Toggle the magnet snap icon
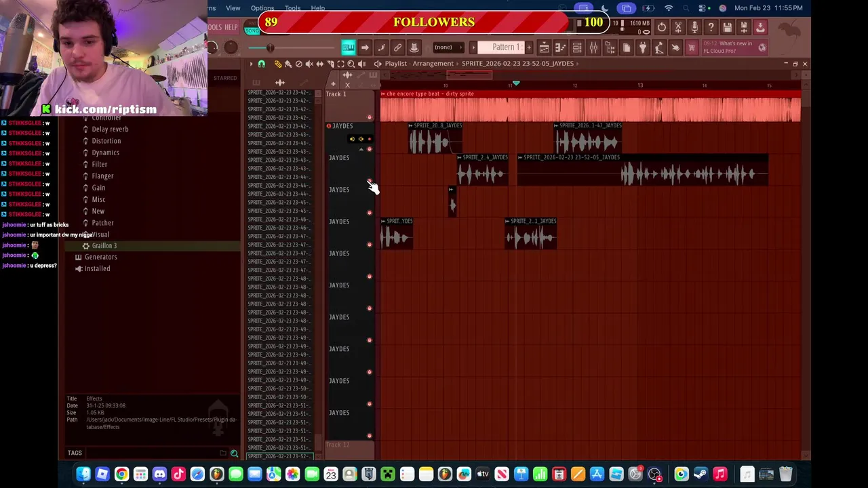The width and height of the screenshot is (868, 488). (x=262, y=64)
